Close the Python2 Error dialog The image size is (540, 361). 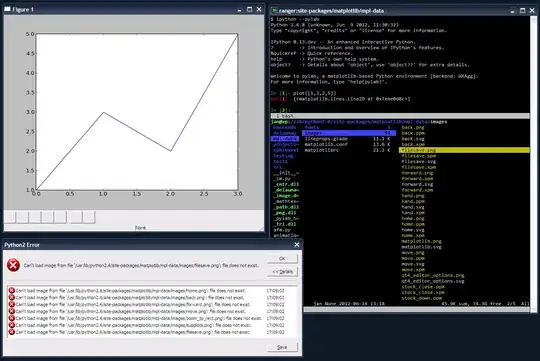click(297, 245)
